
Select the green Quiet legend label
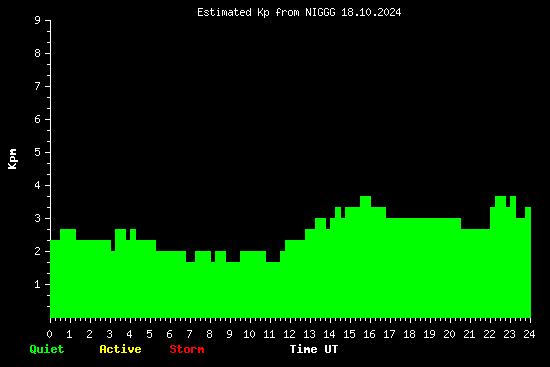click(47, 349)
